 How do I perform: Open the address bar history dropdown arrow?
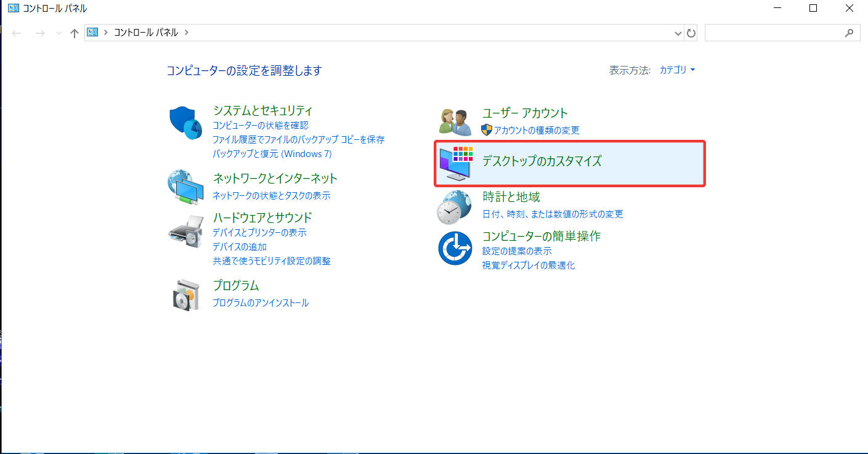tap(678, 33)
